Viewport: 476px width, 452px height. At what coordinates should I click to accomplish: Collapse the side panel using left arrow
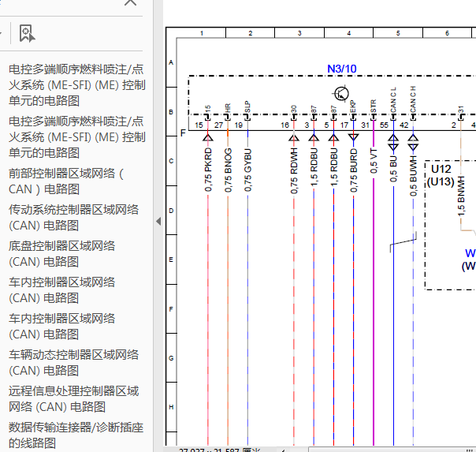coord(158,221)
